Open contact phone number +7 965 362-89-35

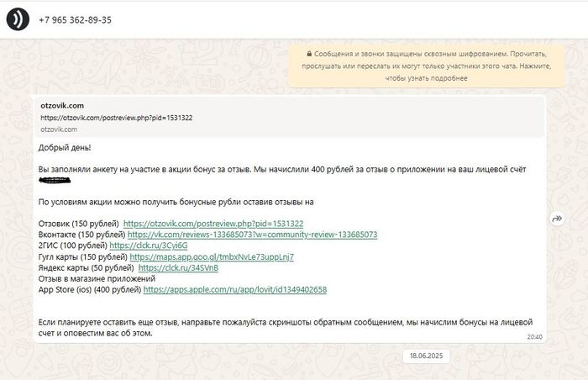click(x=75, y=20)
